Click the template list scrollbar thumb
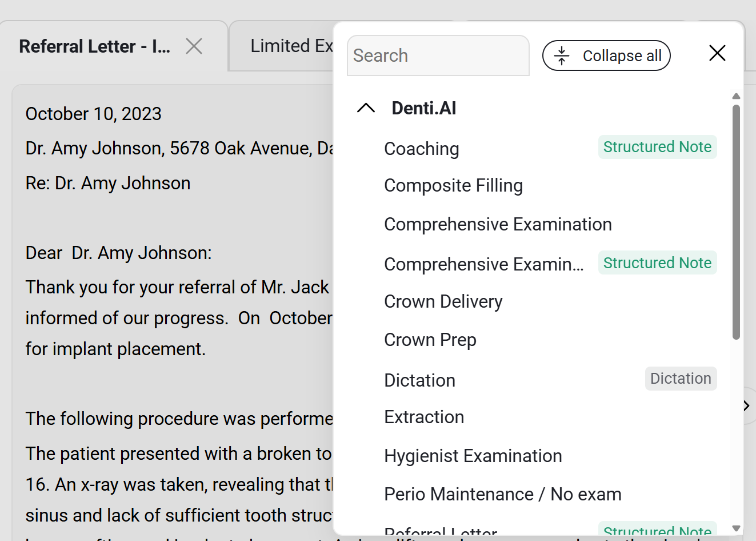 [736, 222]
